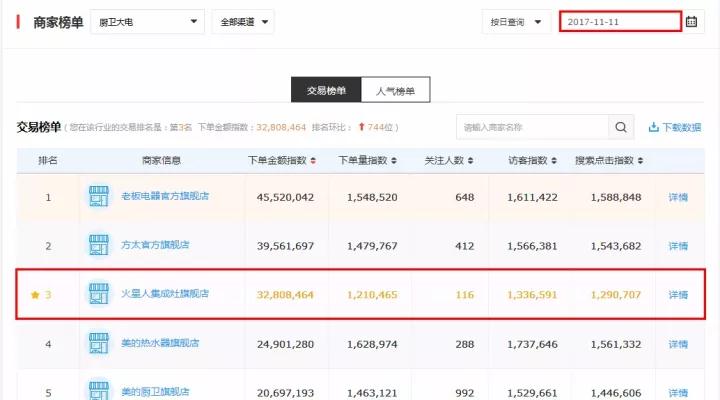Open the calendar date picker icon
This screenshot has height=400, width=720.
pos(691,22)
